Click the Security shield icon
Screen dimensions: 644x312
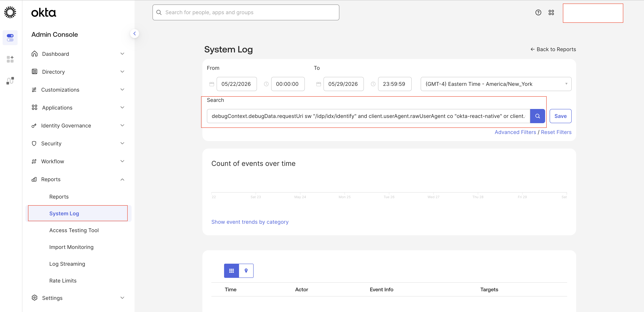[x=34, y=143]
